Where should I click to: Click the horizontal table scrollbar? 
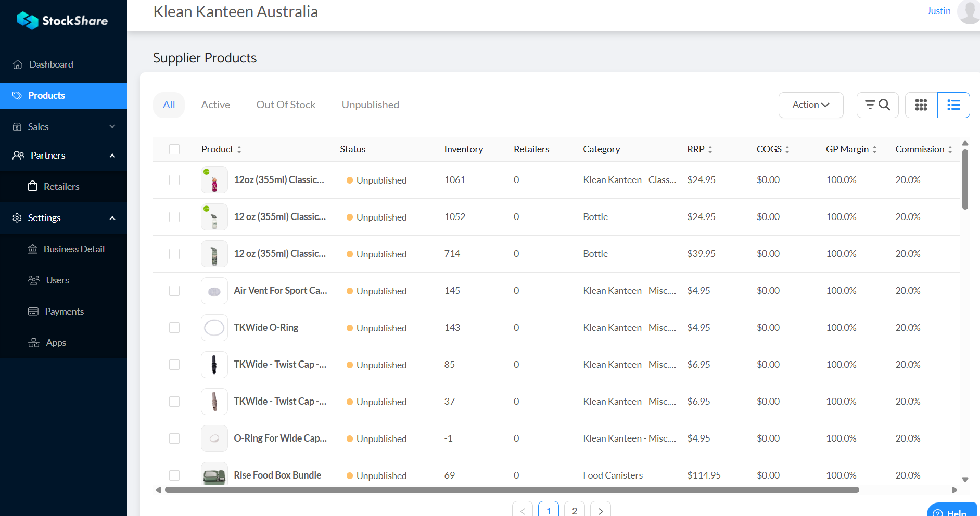(512, 489)
